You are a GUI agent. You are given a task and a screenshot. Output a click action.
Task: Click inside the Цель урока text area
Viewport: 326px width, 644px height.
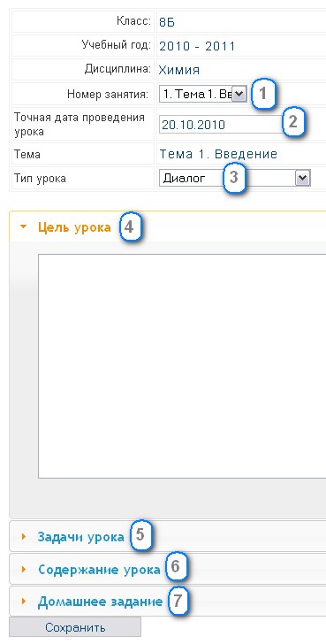[x=182, y=366]
